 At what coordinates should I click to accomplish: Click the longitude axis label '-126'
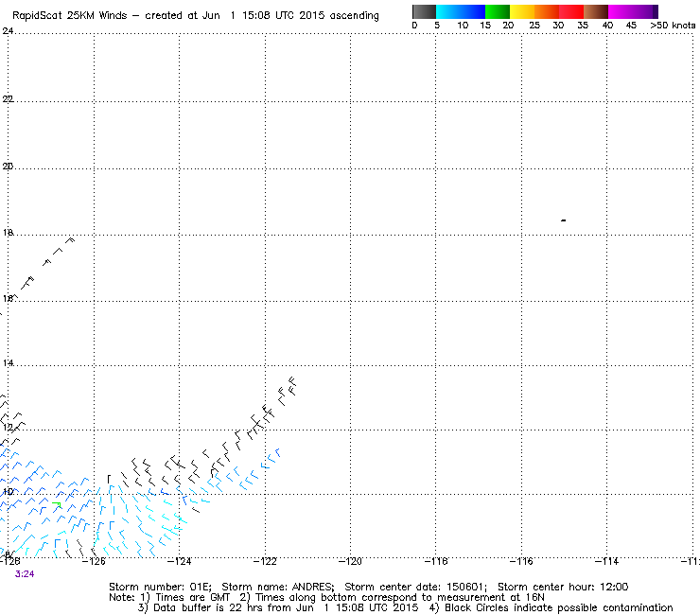pyautogui.click(x=94, y=561)
